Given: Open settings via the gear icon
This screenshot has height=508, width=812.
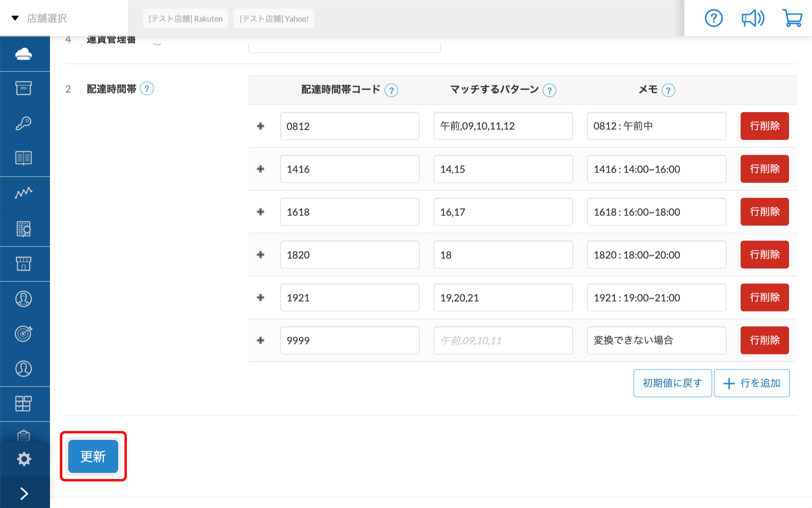Looking at the screenshot, I should point(24,458).
